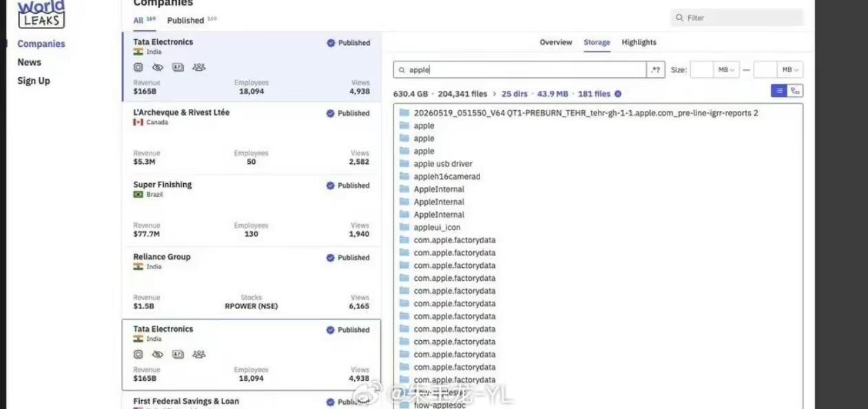Switch to the Highlights tab
The width and height of the screenshot is (868, 409).
click(x=639, y=43)
